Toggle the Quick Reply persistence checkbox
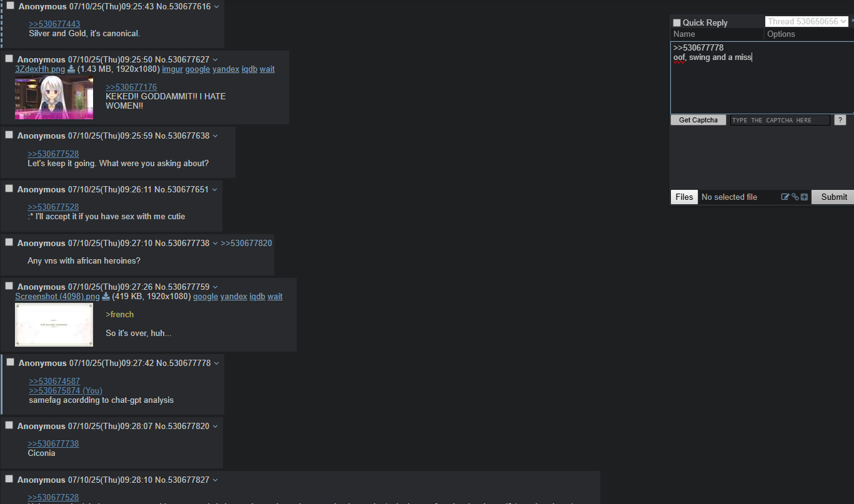 click(677, 22)
